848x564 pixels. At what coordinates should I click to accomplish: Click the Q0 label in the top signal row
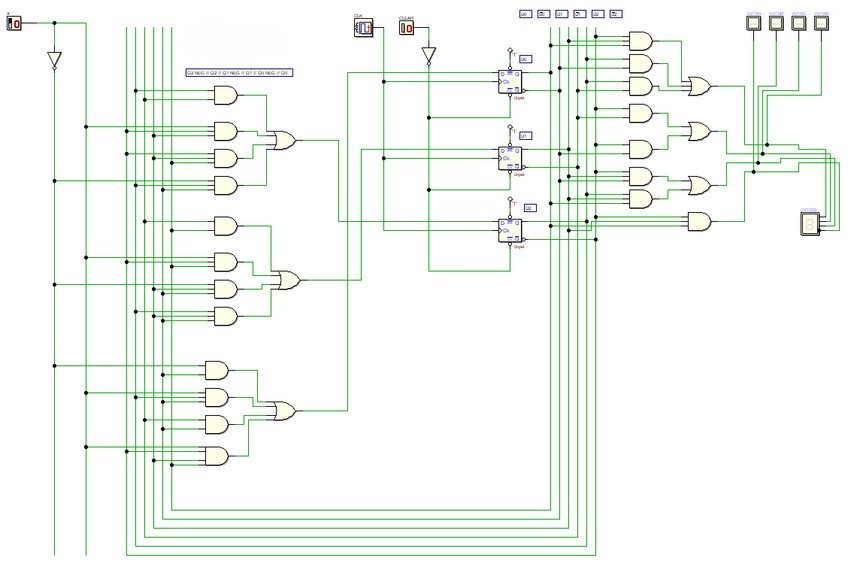point(526,14)
